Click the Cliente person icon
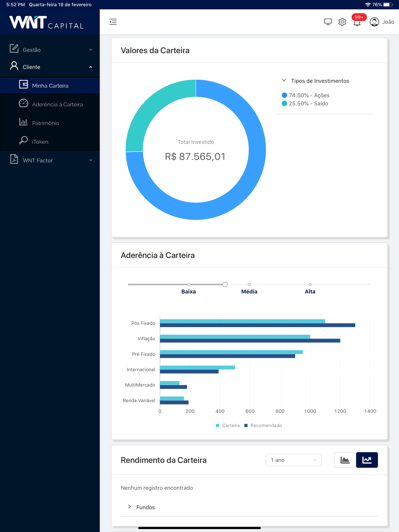 [14, 66]
